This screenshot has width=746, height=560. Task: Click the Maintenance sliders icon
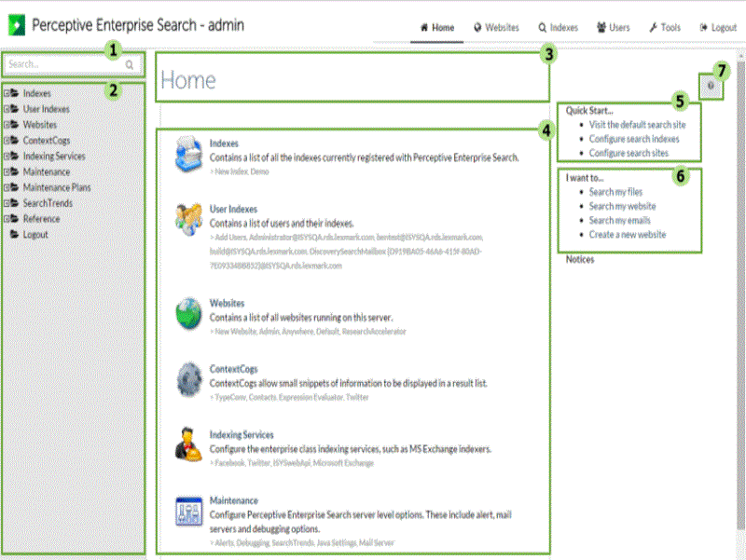pos(189,512)
